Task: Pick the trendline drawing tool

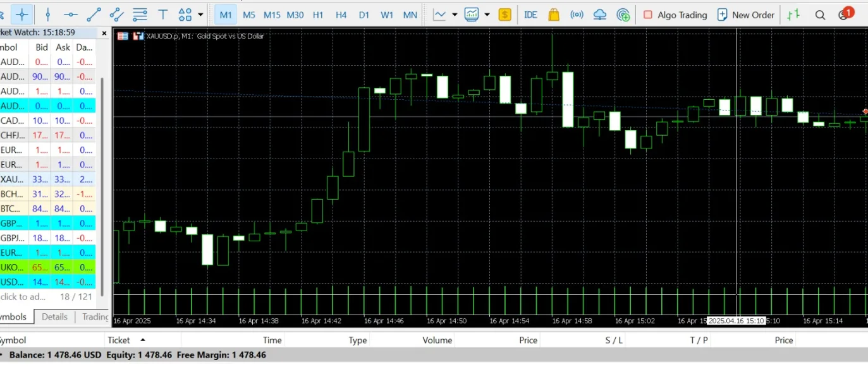Action: 94,15
